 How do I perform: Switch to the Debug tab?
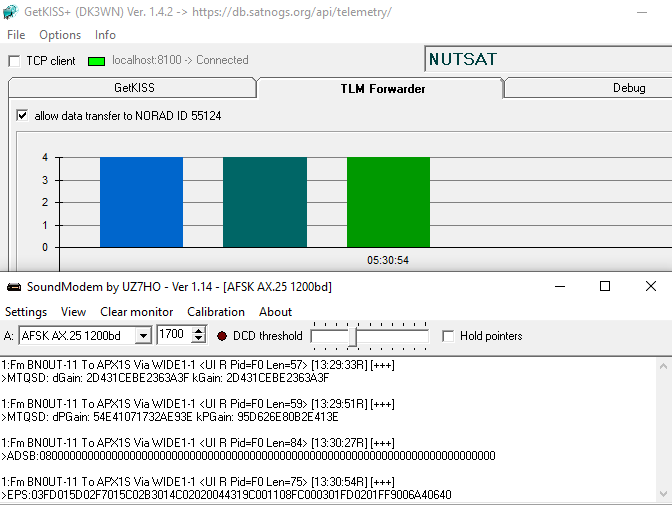(x=629, y=88)
